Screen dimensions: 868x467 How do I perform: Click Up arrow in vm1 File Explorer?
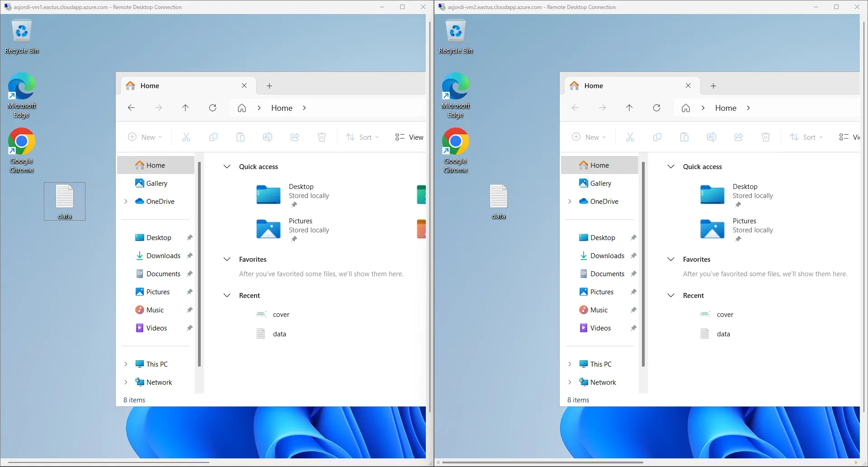click(x=185, y=108)
